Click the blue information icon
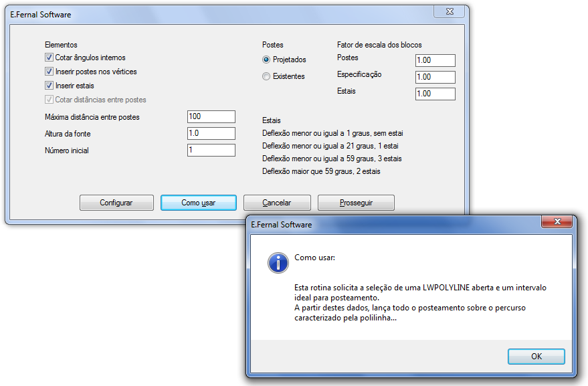Image resolution: width=588 pixels, height=386 pixels. 278,263
